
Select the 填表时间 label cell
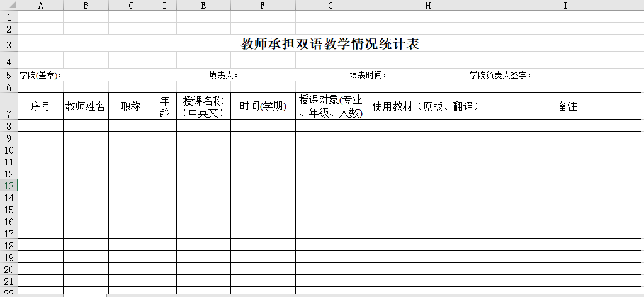[x=368, y=75]
